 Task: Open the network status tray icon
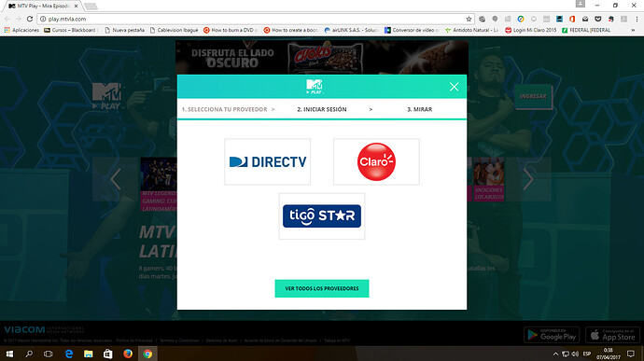tap(566, 354)
